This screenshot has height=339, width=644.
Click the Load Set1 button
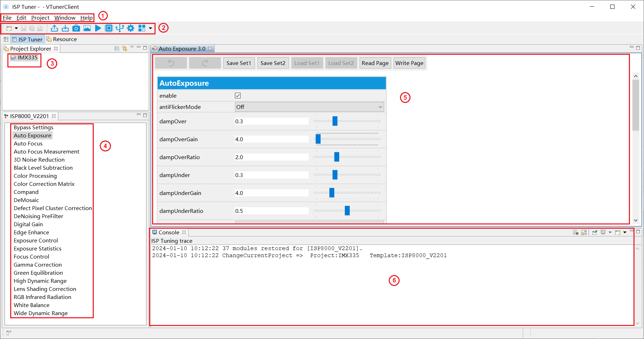(x=307, y=63)
